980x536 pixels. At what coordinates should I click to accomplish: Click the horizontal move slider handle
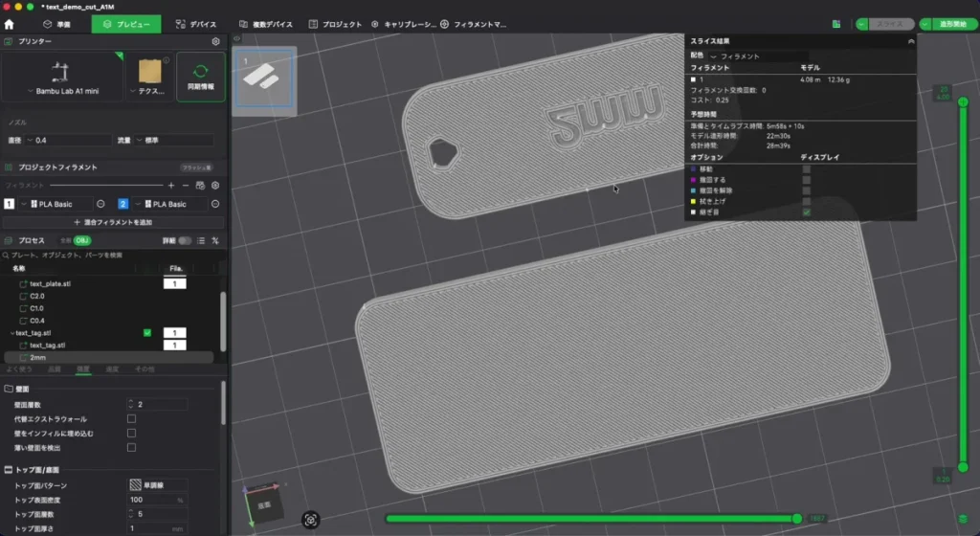[x=797, y=519]
